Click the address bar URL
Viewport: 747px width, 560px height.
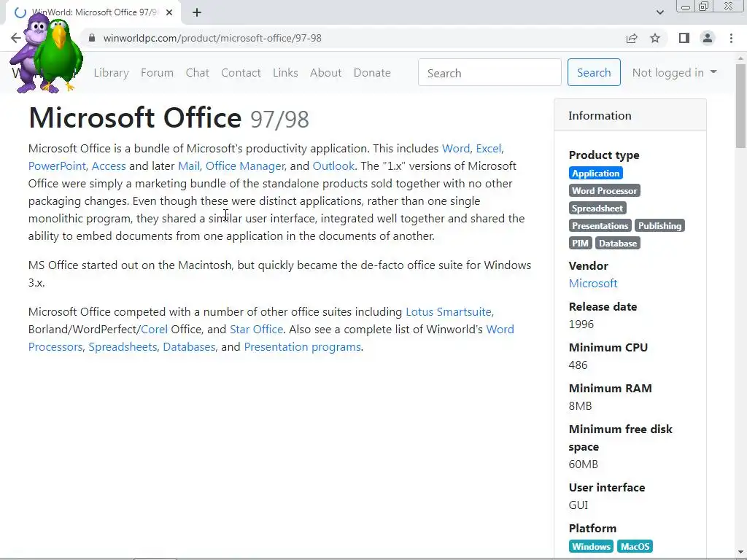coord(212,38)
